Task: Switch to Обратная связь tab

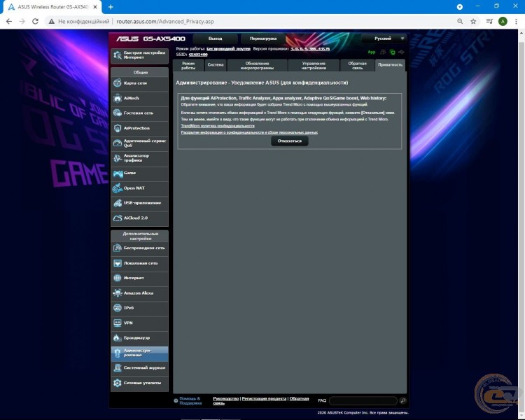Action: pos(357,65)
